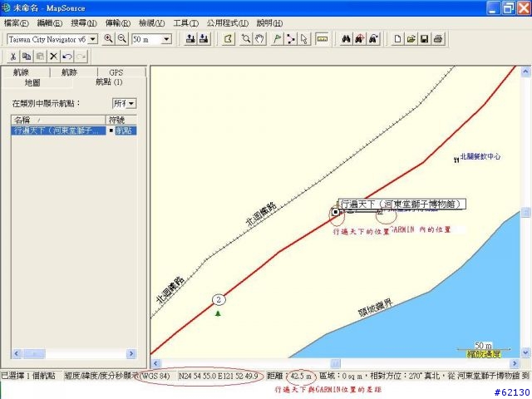Viewport: 532px width, 399px height.
Task: Select the route tool icon
Action: coord(291,39)
